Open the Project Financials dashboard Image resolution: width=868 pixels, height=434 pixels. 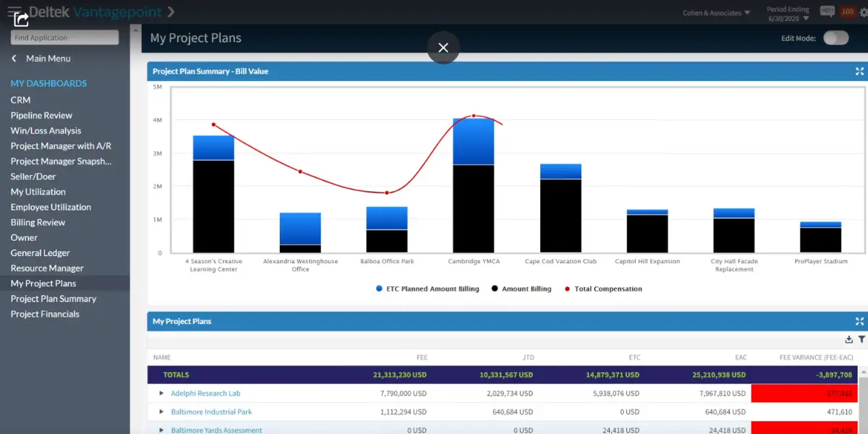point(45,314)
